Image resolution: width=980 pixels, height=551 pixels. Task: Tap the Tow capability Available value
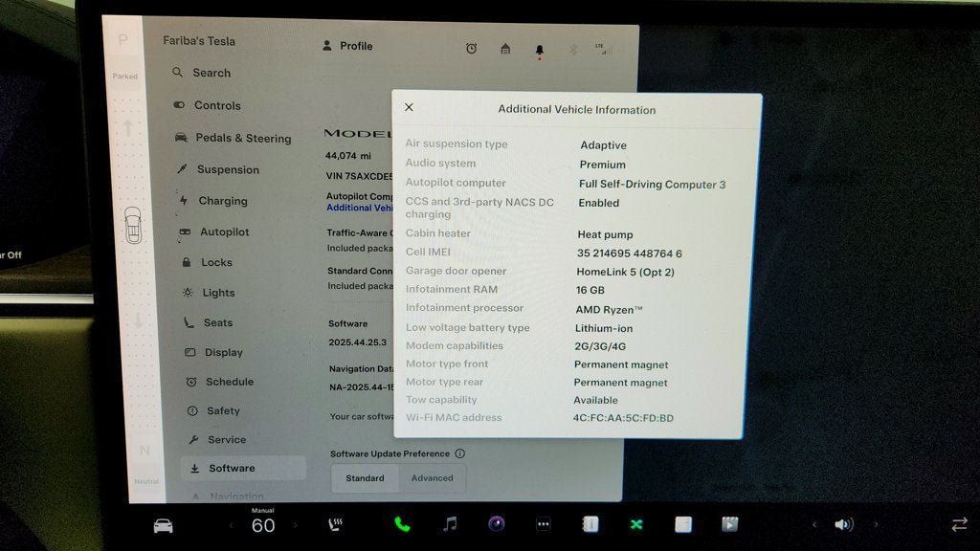(595, 400)
